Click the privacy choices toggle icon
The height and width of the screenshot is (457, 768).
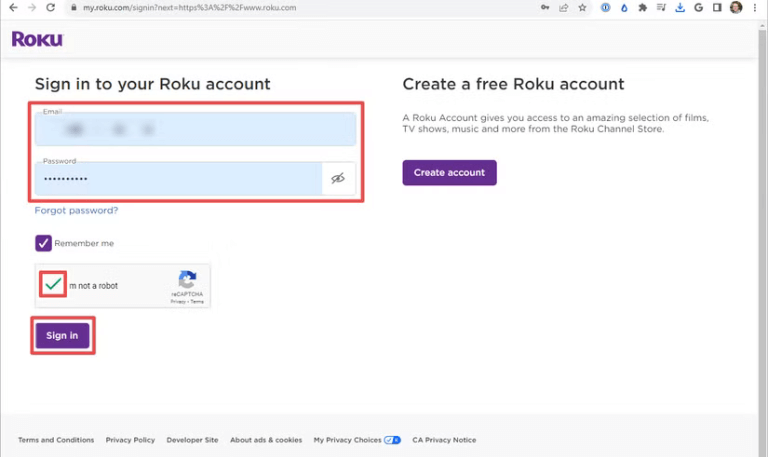click(392, 440)
